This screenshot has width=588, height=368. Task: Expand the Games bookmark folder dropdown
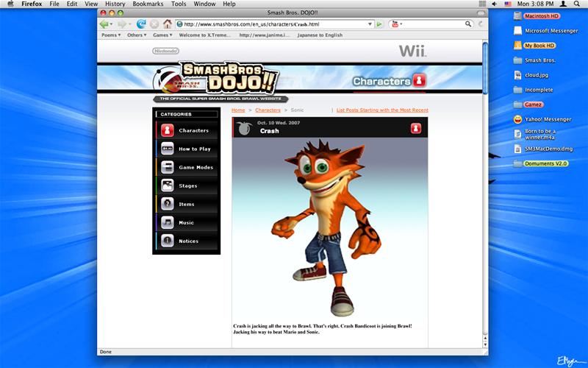[162, 35]
